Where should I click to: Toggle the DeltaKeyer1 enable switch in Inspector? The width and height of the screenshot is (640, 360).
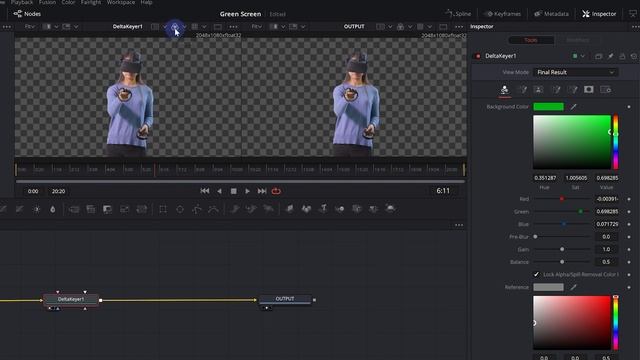coord(477,56)
